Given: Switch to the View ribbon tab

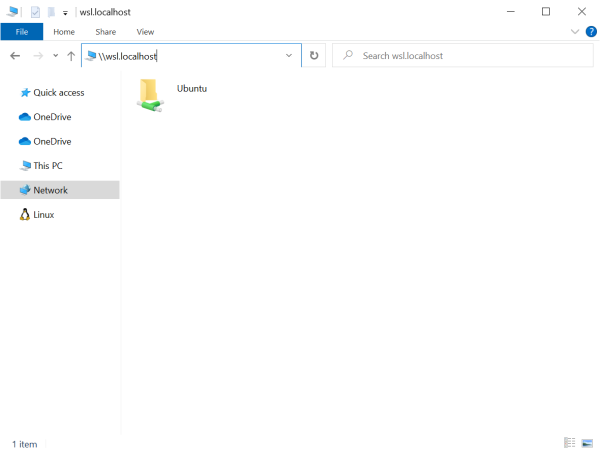Looking at the screenshot, I should pos(145,32).
